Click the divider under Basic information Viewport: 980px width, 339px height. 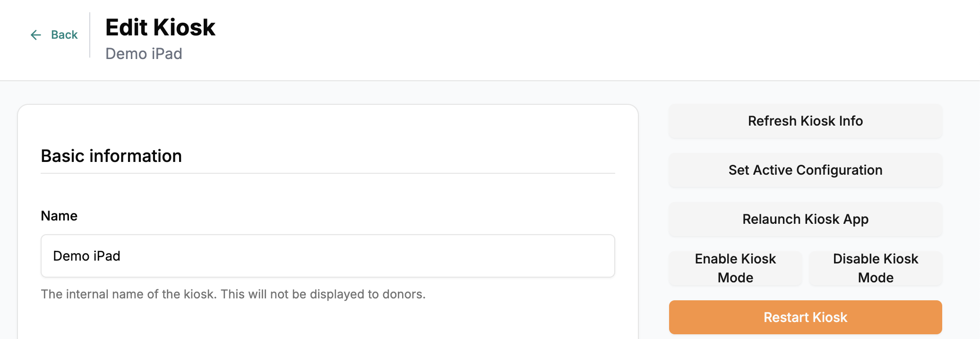327,173
